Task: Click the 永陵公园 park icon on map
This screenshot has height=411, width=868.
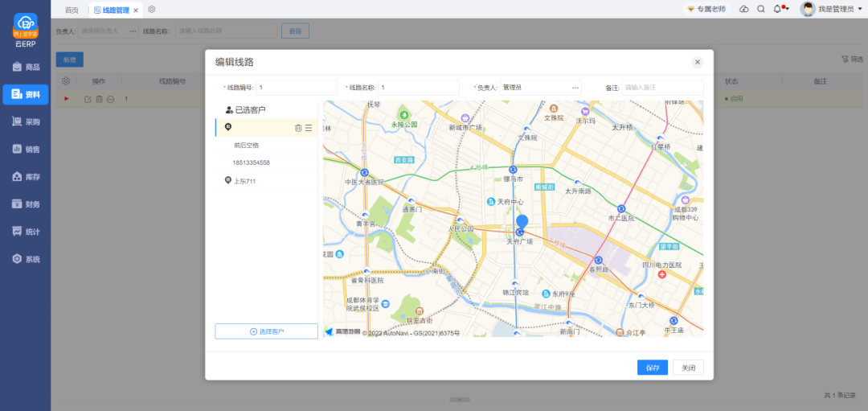Action: 405,115
